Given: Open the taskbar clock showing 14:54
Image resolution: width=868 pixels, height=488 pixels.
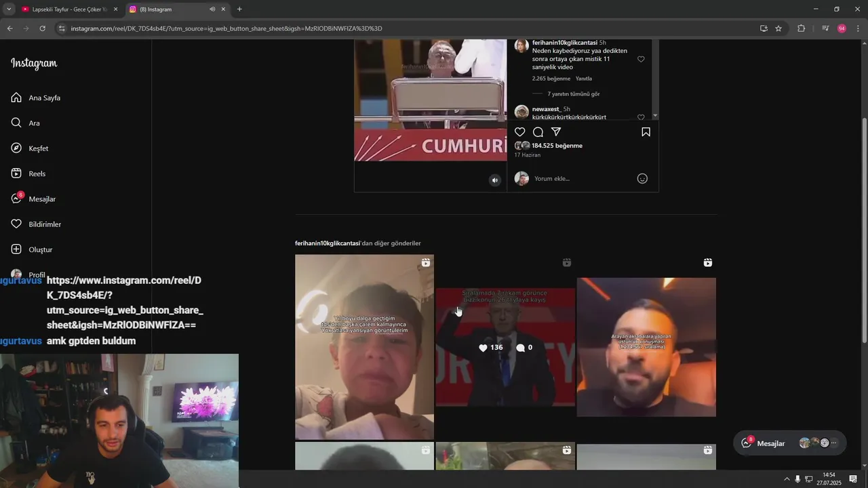Looking at the screenshot, I should pos(829,479).
